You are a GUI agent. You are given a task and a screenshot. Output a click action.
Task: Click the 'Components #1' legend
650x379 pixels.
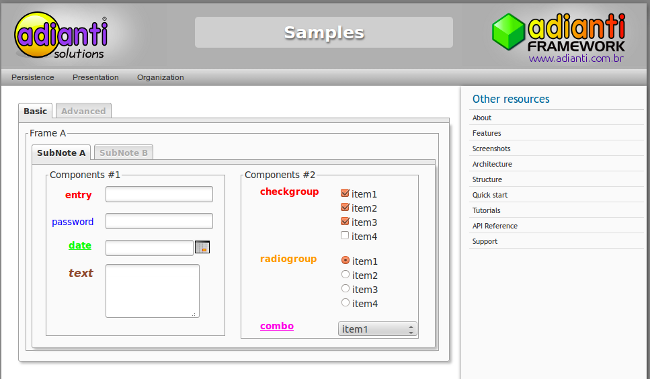(85, 175)
